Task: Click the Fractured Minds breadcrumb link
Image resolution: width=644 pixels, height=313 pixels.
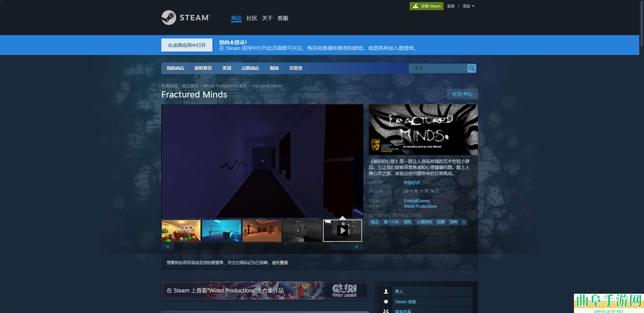Action: coord(267,86)
